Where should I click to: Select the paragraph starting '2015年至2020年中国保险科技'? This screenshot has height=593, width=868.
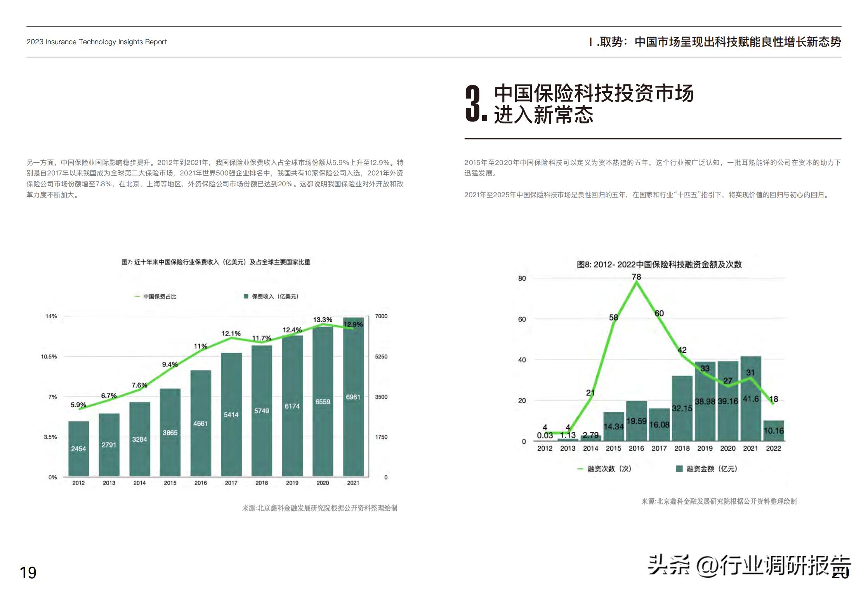(653, 168)
